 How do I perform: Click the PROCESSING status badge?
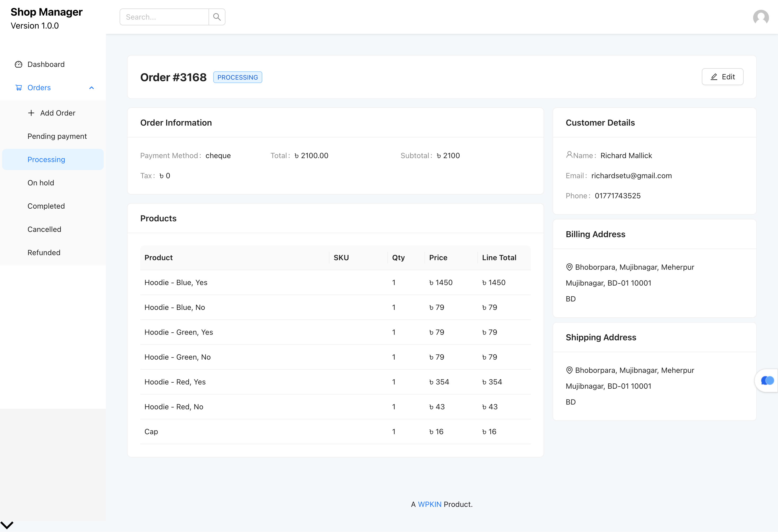(x=238, y=77)
